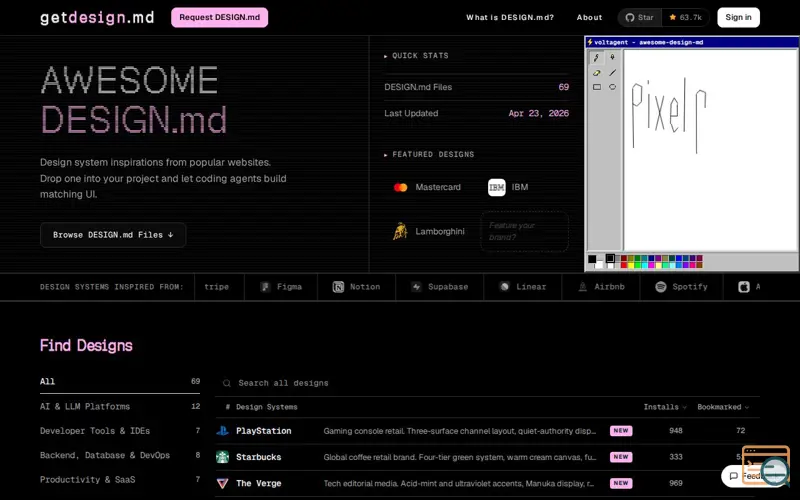The height and width of the screenshot is (500, 800).
Task: Sort by Installs column dropdown
Action: 665,407
